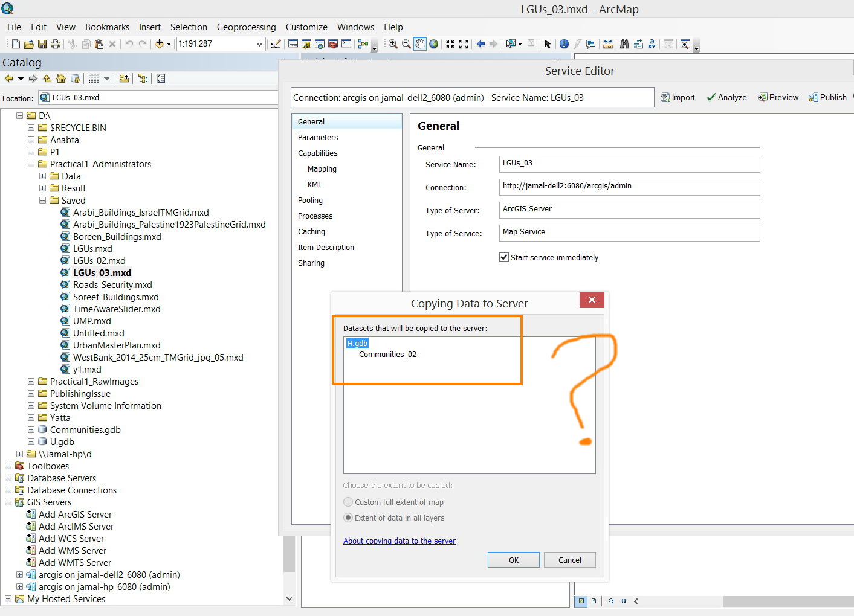Open Catalog back-arrow history dropdown

pyautogui.click(x=21, y=79)
